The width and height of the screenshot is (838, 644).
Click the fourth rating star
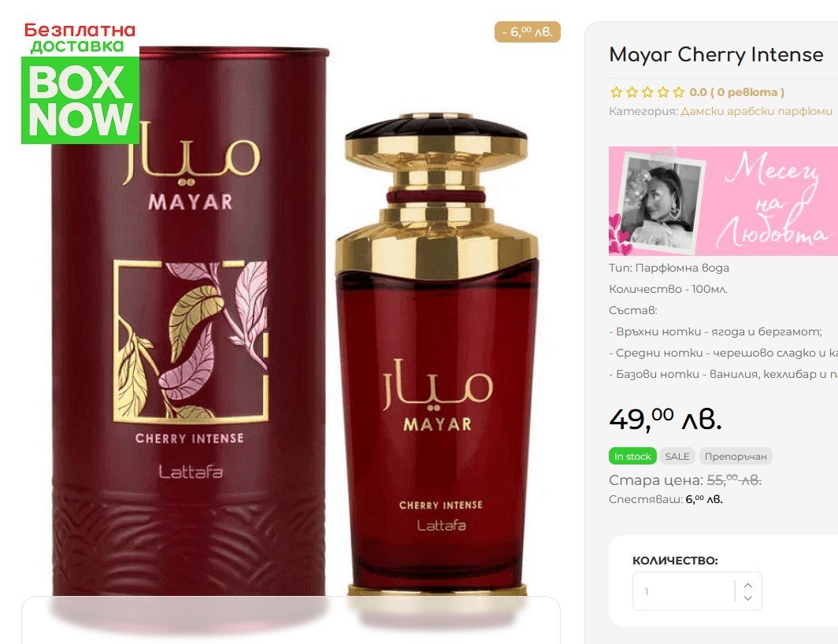pos(662,92)
